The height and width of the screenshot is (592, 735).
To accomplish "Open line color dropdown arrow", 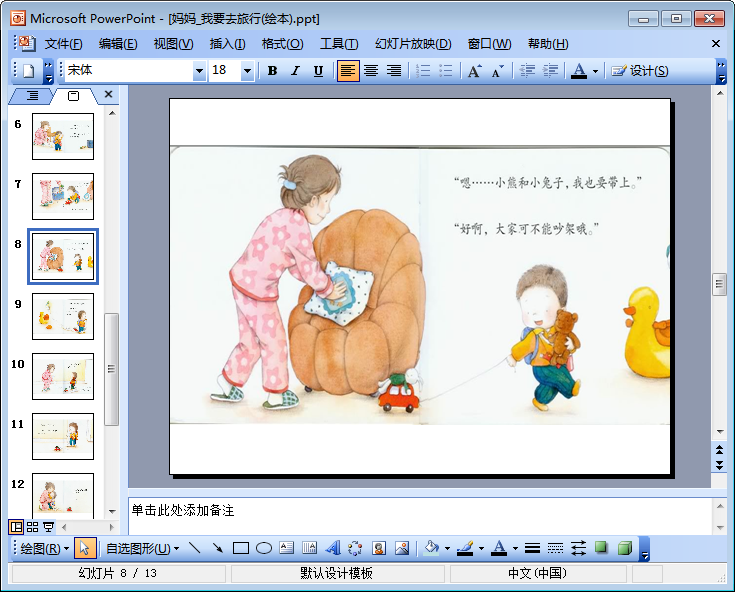I will [x=481, y=548].
